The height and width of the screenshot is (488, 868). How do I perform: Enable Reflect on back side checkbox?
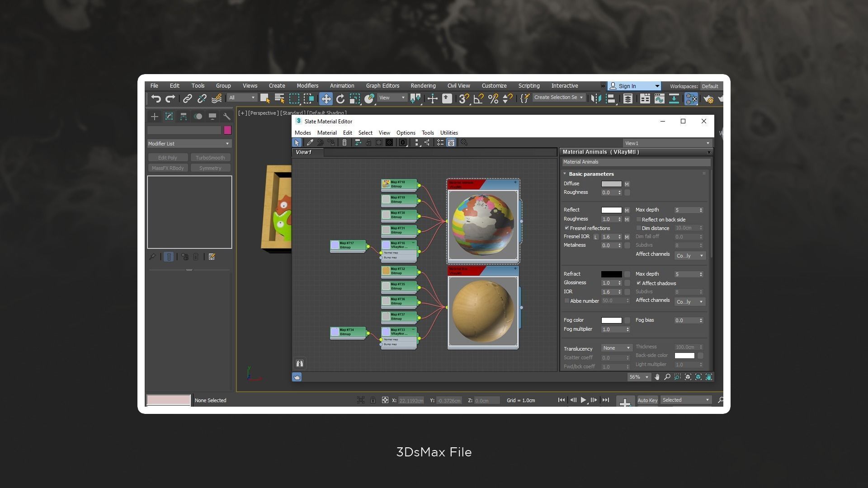(639, 220)
